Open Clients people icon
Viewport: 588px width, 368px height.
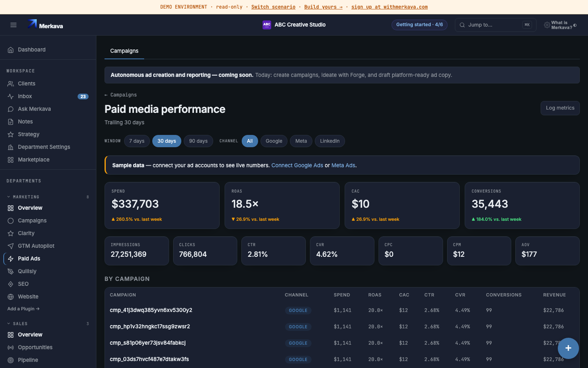click(x=11, y=84)
